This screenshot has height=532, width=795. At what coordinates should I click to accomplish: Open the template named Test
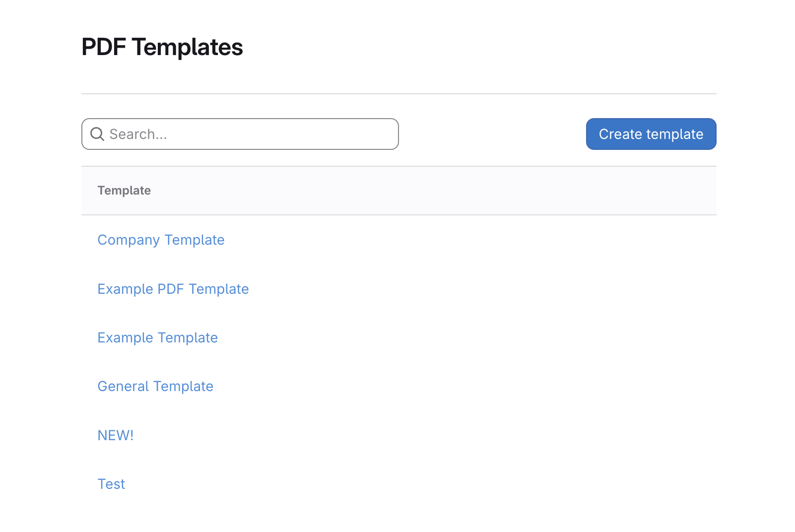coord(112,484)
